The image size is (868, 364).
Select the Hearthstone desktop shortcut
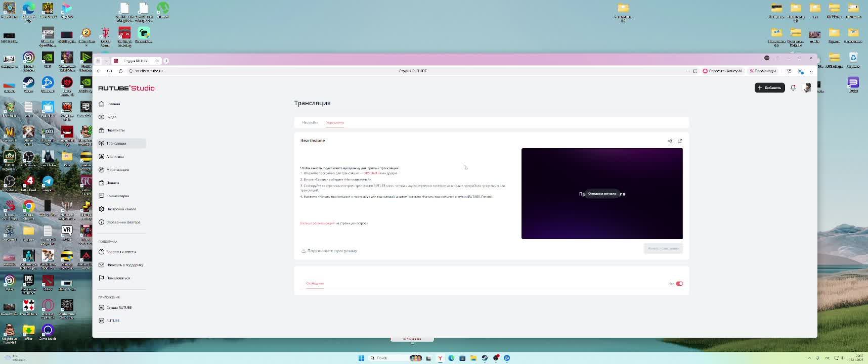click(x=9, y=10)
